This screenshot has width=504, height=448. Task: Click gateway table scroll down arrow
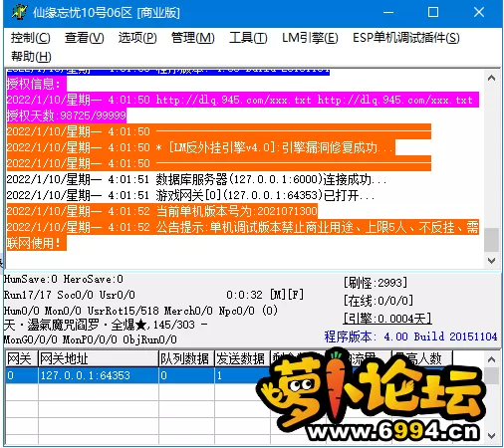(x=492, y=435)
